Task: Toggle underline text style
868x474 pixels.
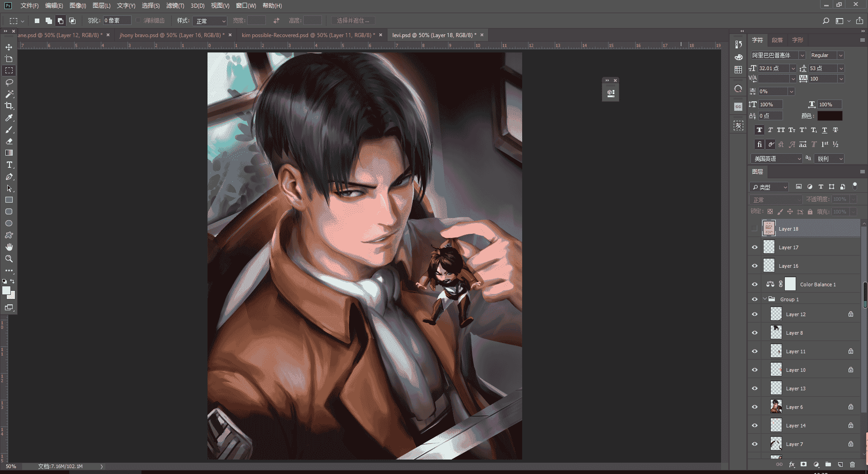Action: pos(825,130)
